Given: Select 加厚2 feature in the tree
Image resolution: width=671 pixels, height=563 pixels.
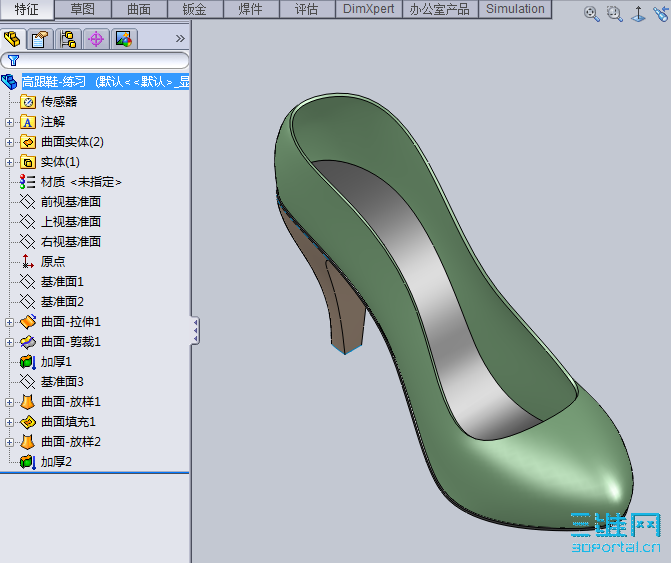Looking at the screenshot, I should (56, 462).
